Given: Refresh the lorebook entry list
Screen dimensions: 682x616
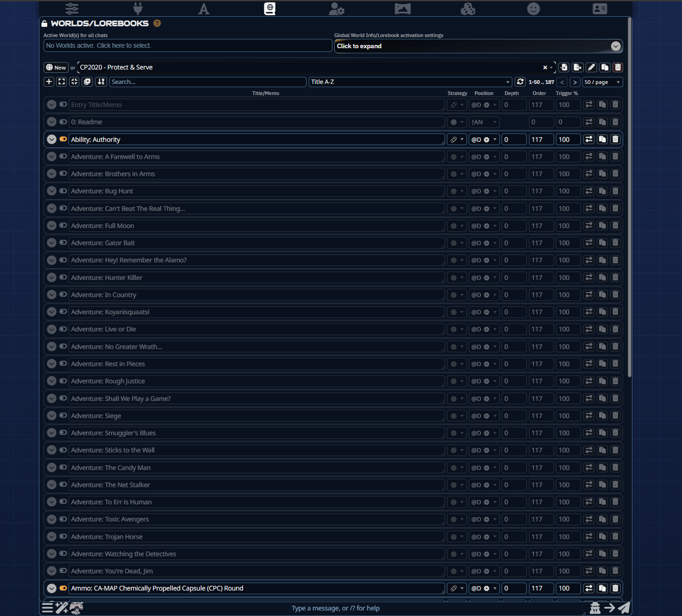Looking at the screenshot, I should click(520, 82).
